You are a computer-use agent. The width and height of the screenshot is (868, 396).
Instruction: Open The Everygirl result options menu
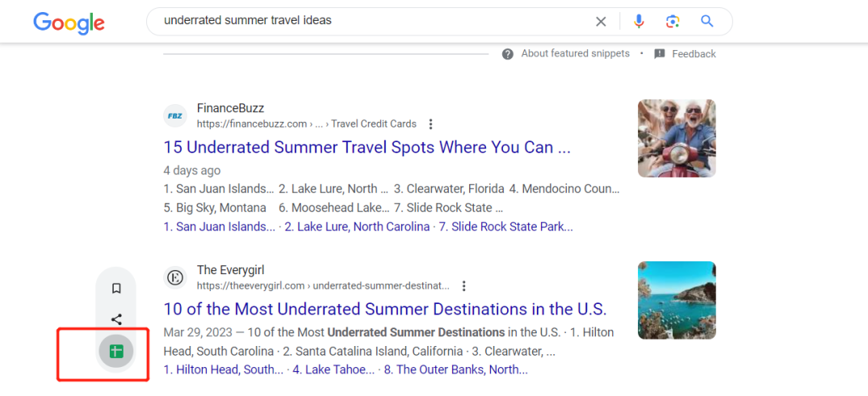464,286
